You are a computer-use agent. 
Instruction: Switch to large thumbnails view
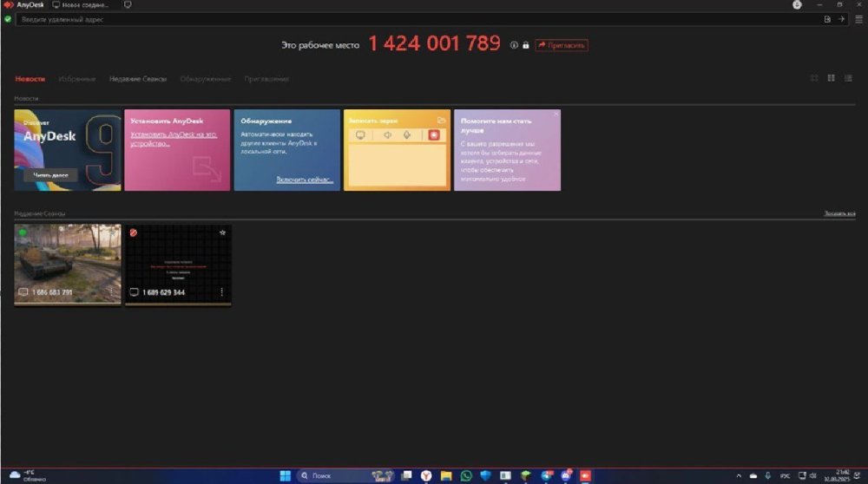click(814, 79)
